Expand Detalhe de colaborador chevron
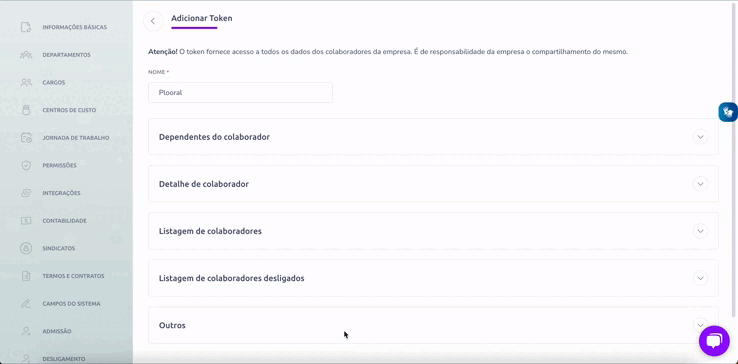The width and height of the screenshot is (738, 364). pyautogui.click(x=700, y=184)
